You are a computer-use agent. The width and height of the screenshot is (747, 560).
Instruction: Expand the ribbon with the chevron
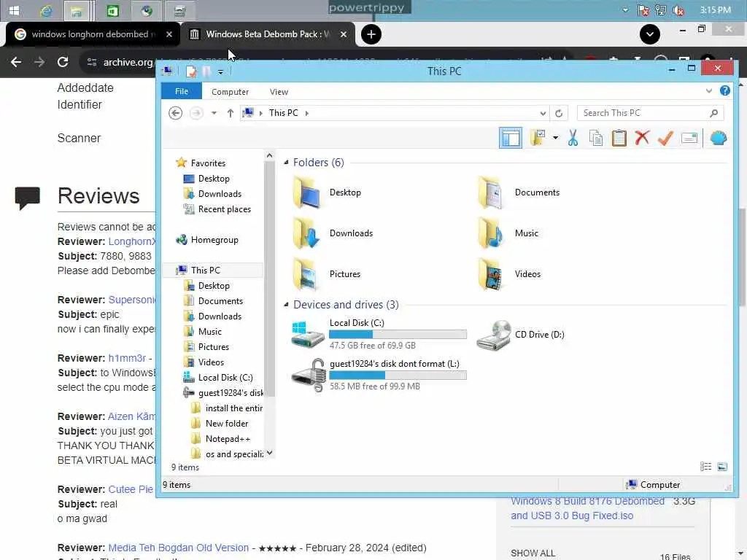coord(709,91)
